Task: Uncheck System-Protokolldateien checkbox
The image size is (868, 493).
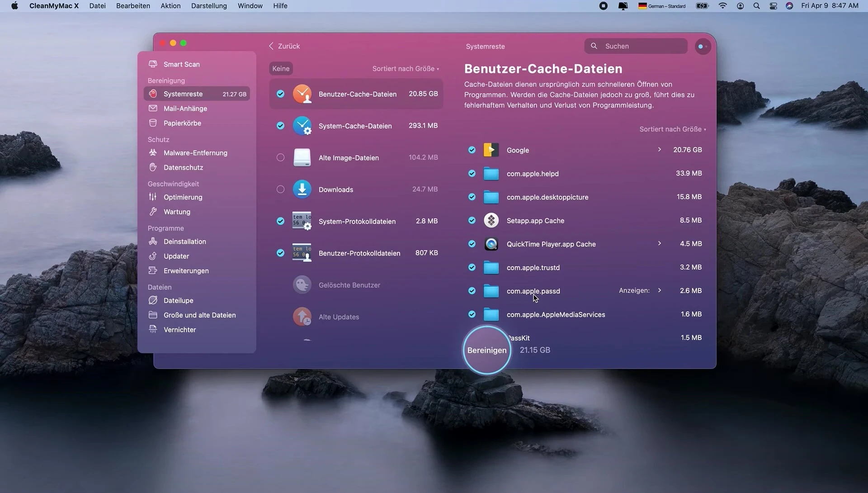Action: tap(281, 221)
